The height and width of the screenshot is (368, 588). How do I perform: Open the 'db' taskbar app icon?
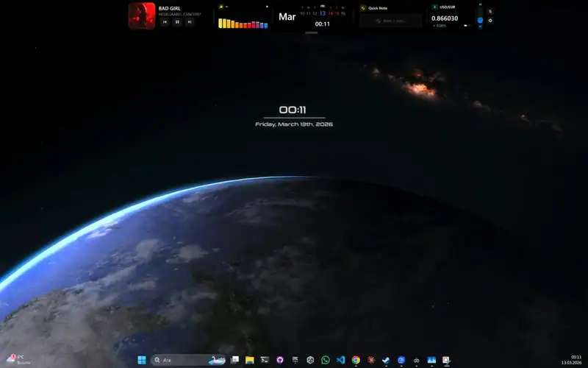click(416, 360)
